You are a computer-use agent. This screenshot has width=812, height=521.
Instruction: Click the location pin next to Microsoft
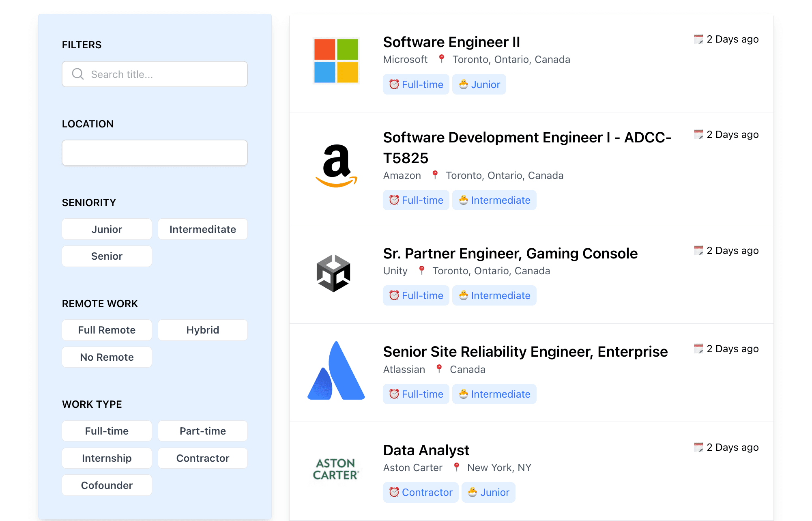tap(442, 59)
